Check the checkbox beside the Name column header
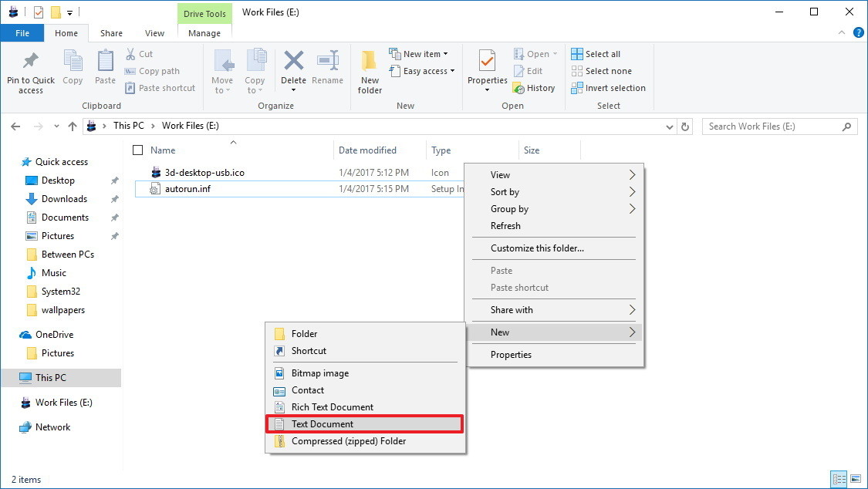868x489 pixels. (x=139, y=150)
